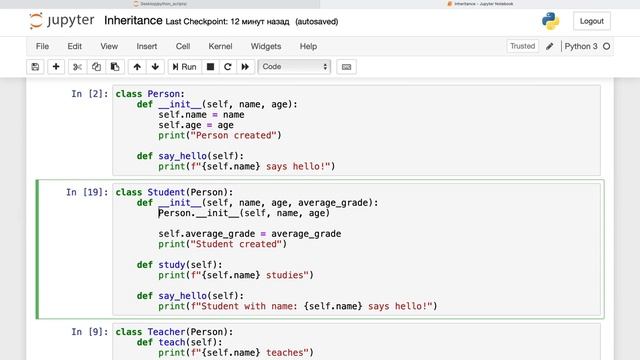Image resolution: width=640 pixels, height=360 pixels.
Task: Move selected cell down arrow
Action: click(x=155, y=67)
